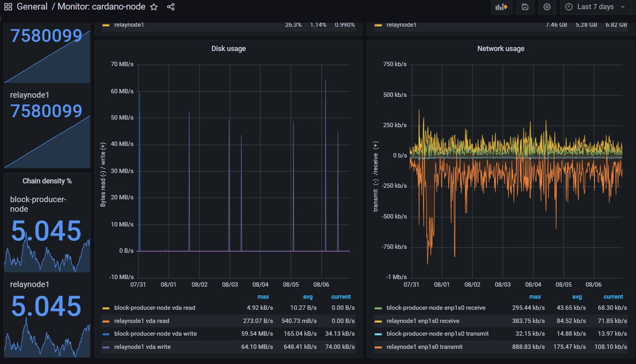This screenshot has width=636, height=364.
Task: Save the dashboard with disk icon
Action: (x=525, y=7)
